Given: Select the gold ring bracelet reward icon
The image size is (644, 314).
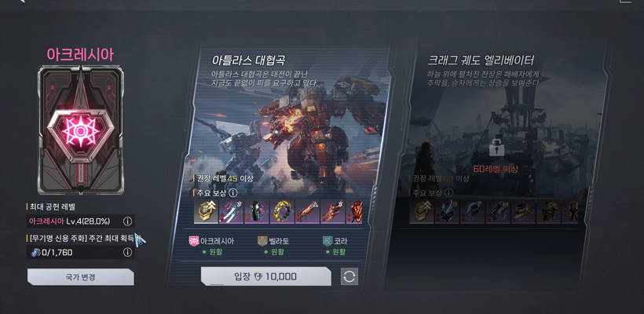Looking at the screenshot, I should click(282, 212).
